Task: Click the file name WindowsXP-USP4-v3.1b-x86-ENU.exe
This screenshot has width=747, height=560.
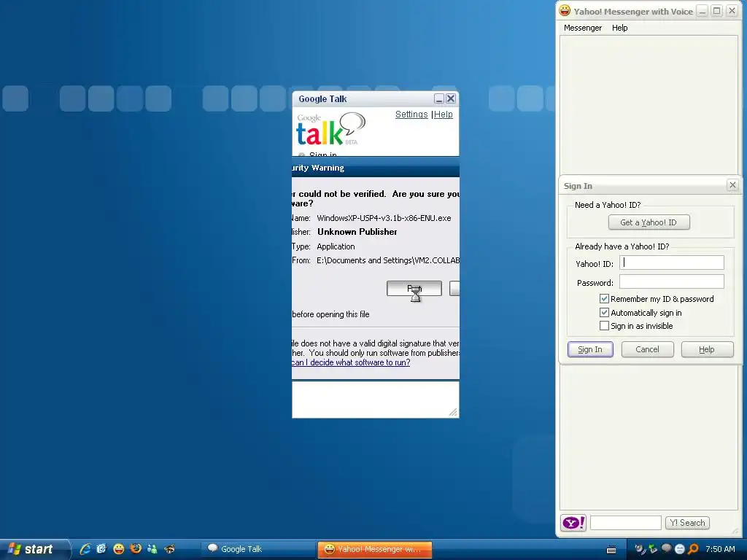Action: (x=384, y=218)
